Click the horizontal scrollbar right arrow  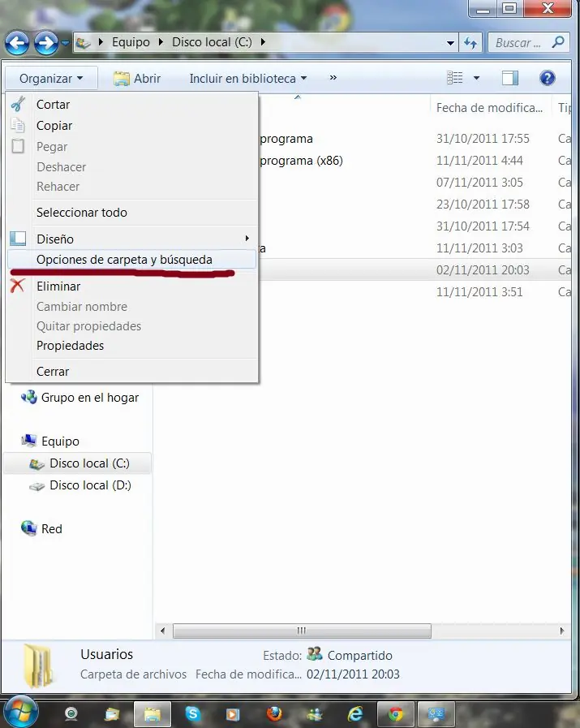pos(562,631)
